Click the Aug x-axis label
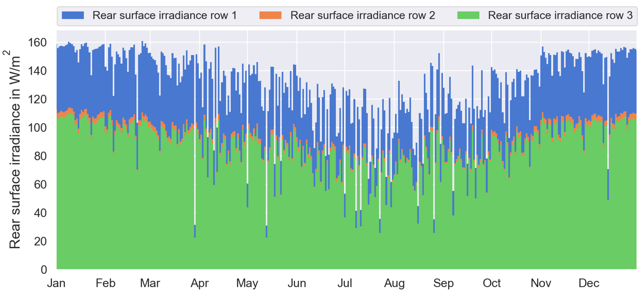Image resolution: width=644 pixels, height=295 pixels. point(394,283)
